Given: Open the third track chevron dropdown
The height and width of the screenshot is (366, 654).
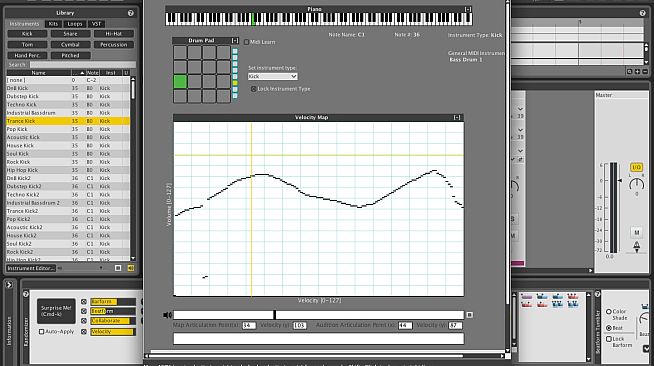Looking at the screenshot, I should pos(520,150).
